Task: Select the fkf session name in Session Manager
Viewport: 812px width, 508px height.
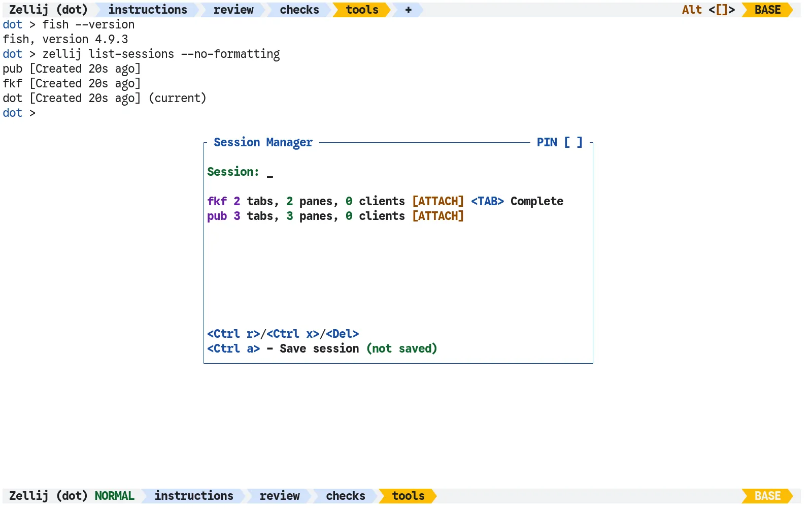Action: pos(217,201)
